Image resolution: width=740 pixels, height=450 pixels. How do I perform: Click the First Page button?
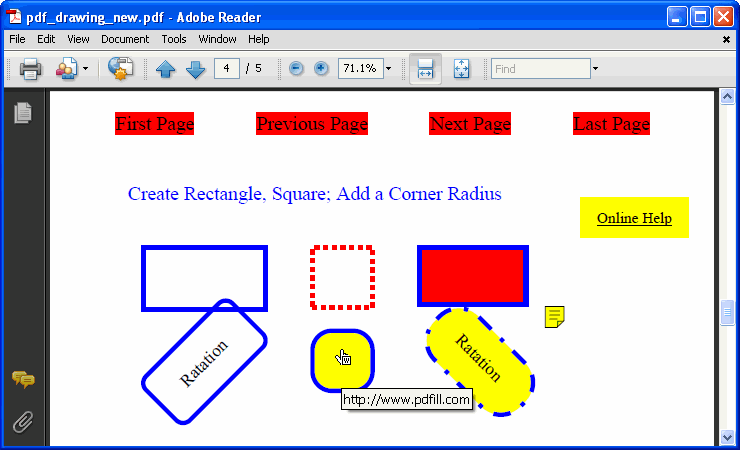154,124
